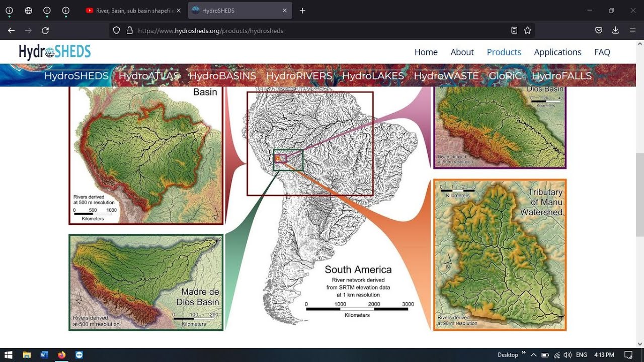
Task: Go back to the previous page
Action: tap(11, 31)
